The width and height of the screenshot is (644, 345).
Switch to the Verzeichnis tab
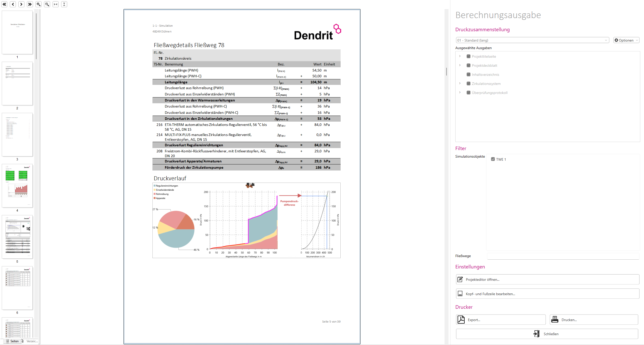[30, 341]
